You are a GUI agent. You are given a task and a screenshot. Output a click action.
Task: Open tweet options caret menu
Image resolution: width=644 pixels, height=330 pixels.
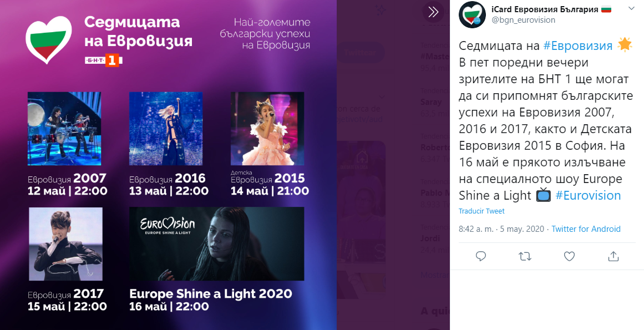click(x=631, y=9)
